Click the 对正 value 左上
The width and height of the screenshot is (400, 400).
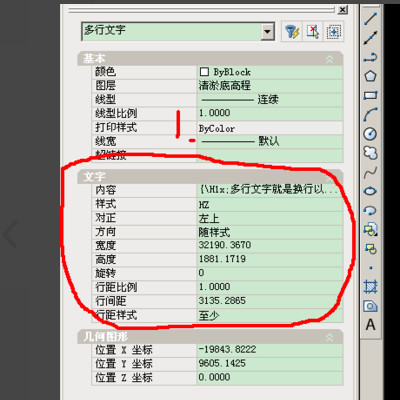270,218
